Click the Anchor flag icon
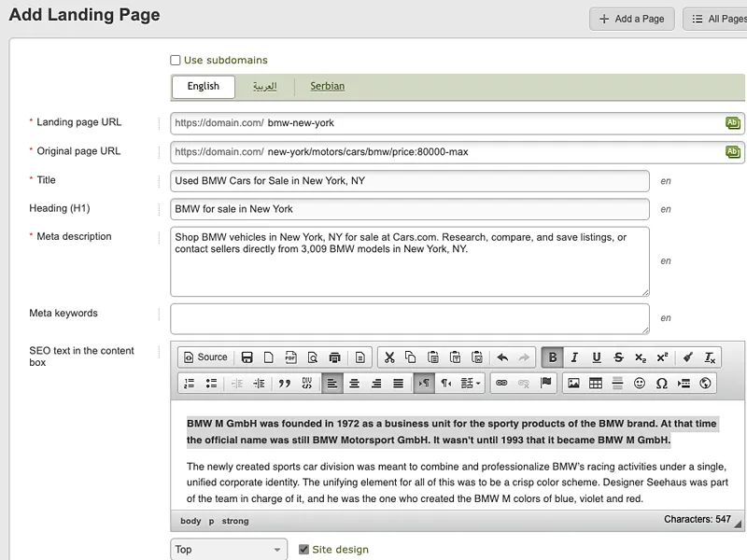The width and height of the screenshot is (747, 560). coord(545,383)
